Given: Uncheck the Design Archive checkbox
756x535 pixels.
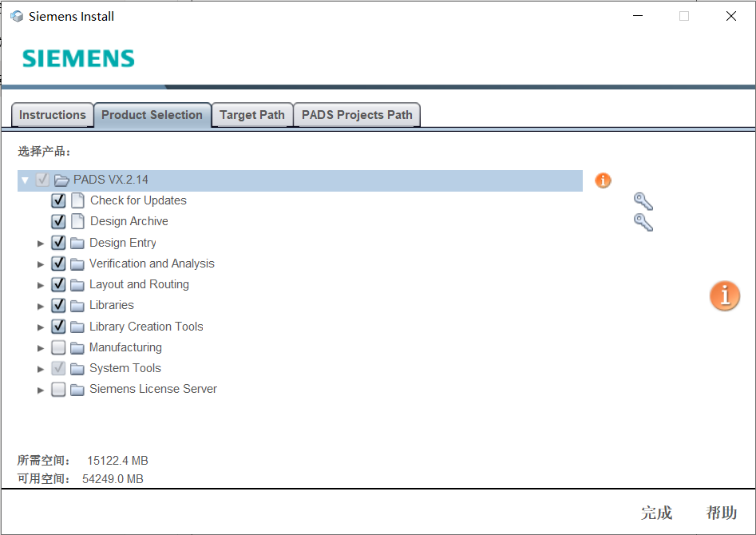Looking at the screenshot, I should tap(58, 221).
